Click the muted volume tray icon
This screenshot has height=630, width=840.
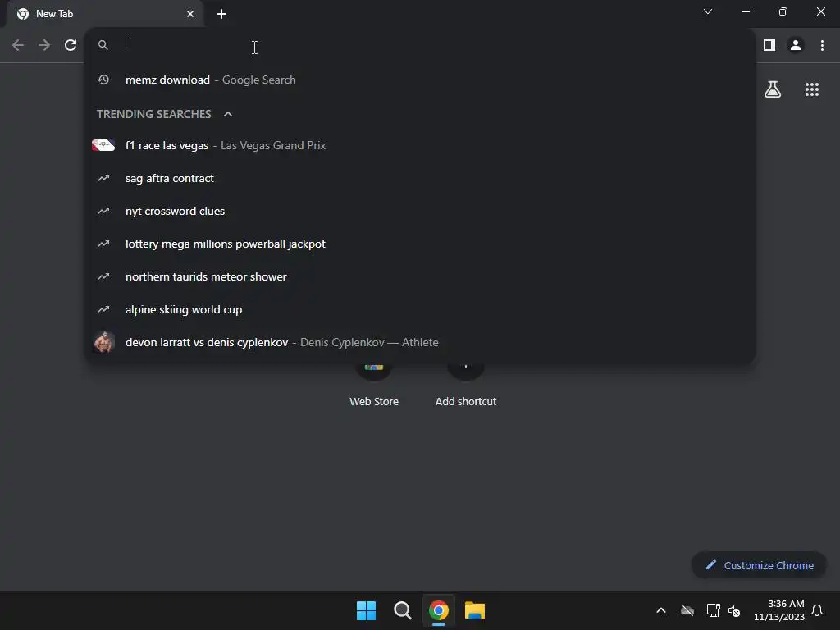[734, 610]
